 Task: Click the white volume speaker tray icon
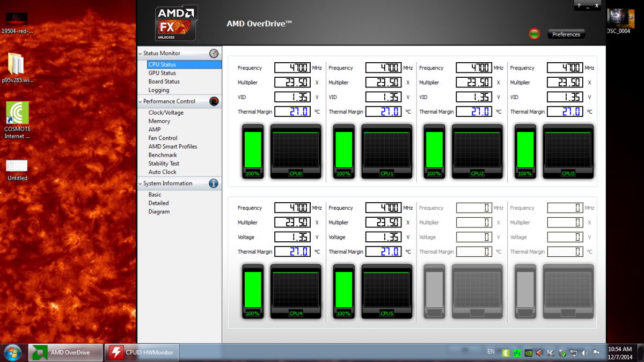pos(584,353)
